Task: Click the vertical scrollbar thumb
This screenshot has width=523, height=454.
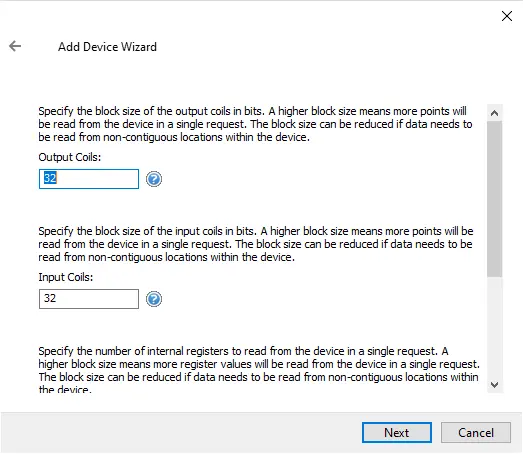Action: point(495,199)
